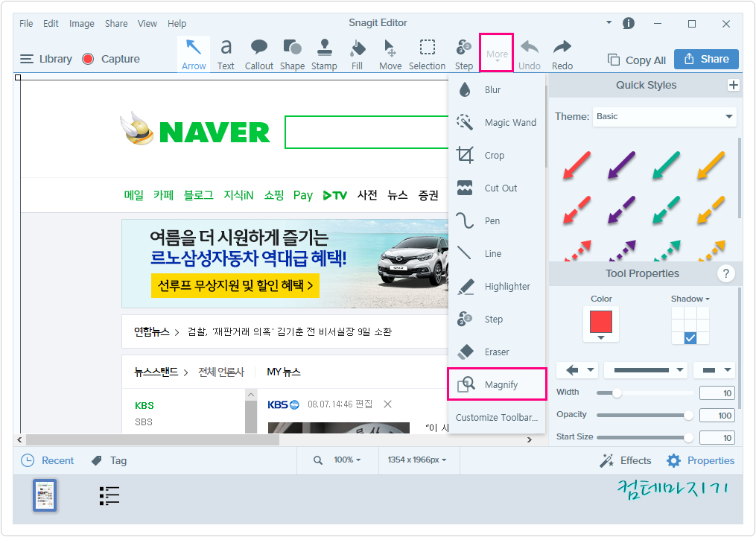Choose Blur from the More menu

tap(497, 89)
